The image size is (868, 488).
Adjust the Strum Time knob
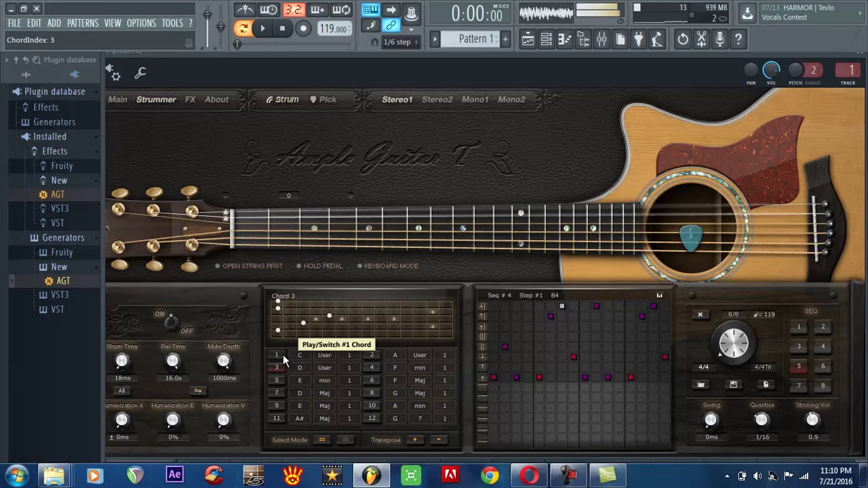122,362
